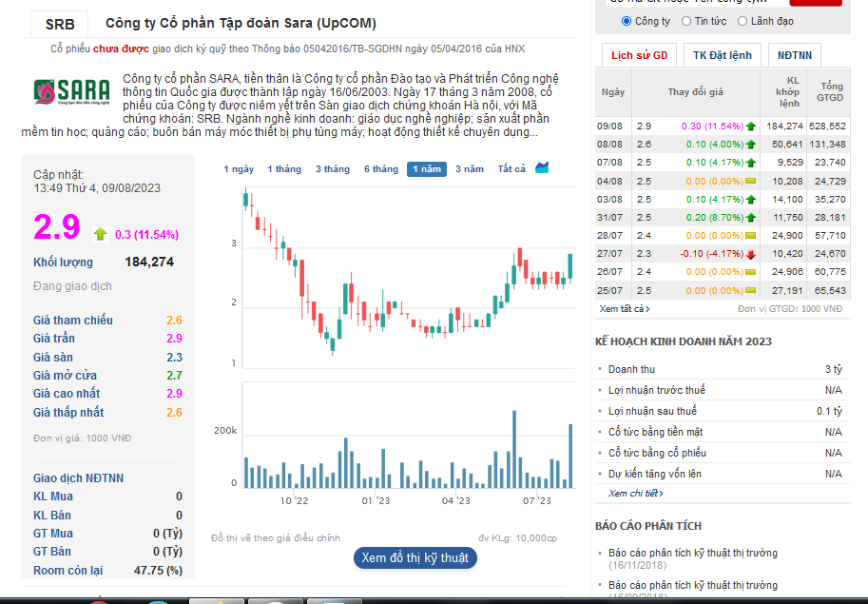Image resolution: width=868 pixels, height=604 pixels.
Task: Click the SARA company logo
Action: tap(71, 92)
